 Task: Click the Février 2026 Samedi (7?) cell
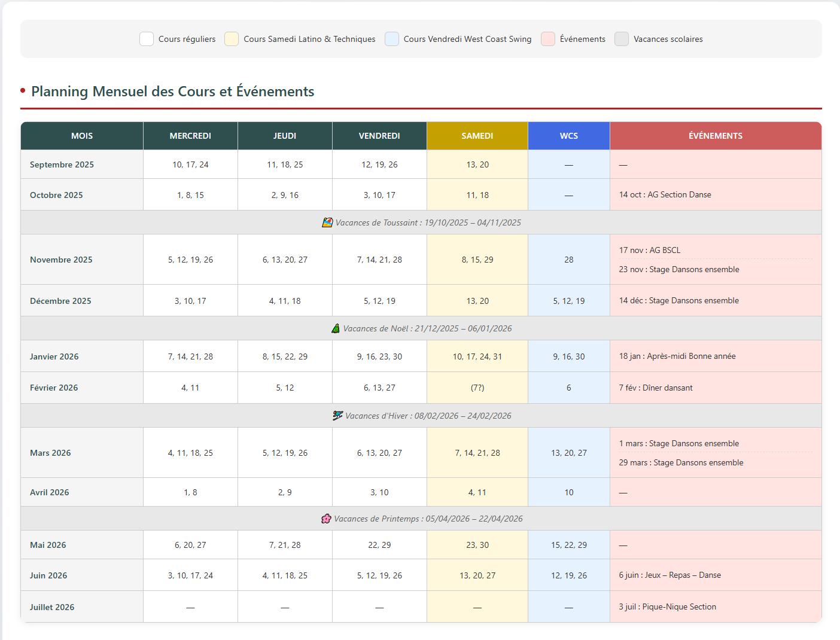477,388
